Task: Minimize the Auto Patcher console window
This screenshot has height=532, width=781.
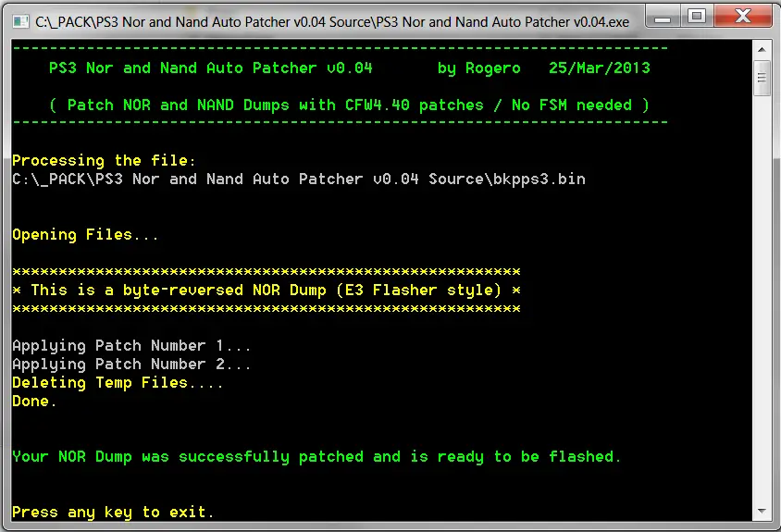Action: [x=663, y=17]
